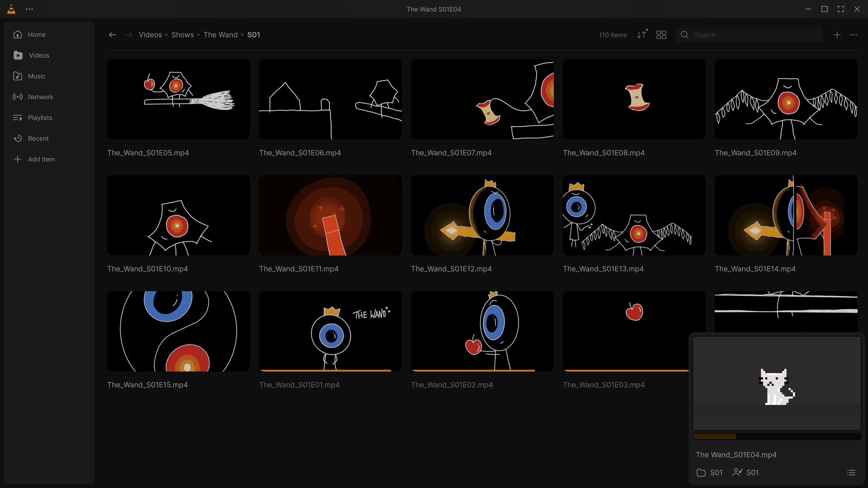Click the S01 artist label in mini player
Image resolution: width=868 pixels, height=488 pixels.
[745, 473]
